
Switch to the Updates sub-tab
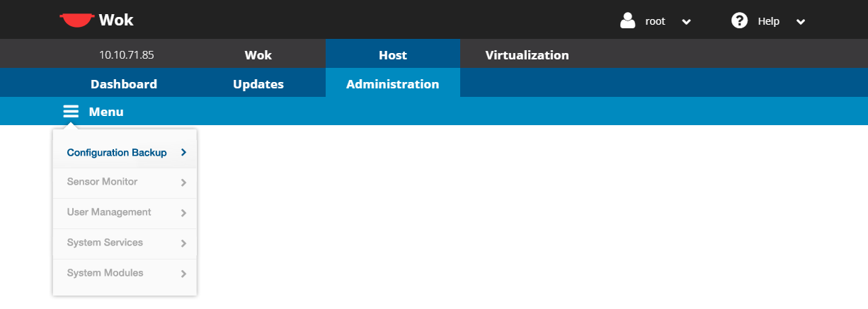coord(258,84)
